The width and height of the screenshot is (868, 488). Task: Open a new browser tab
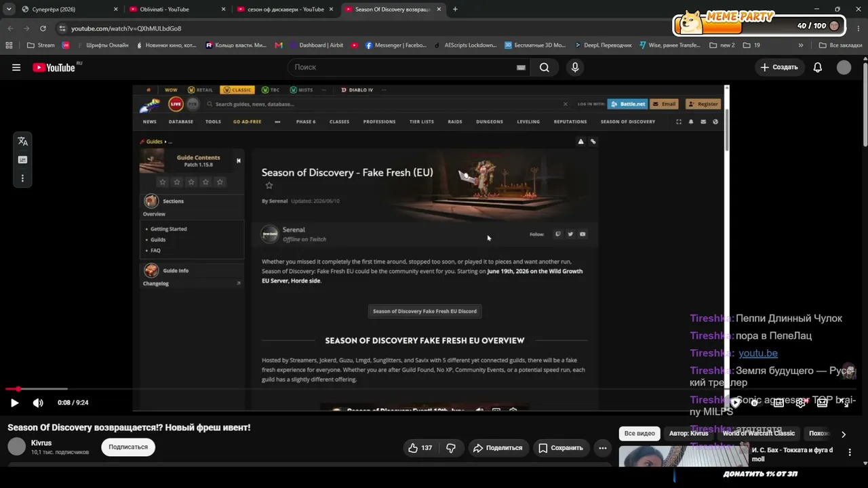pyautogui.click(x=455, y=9)
